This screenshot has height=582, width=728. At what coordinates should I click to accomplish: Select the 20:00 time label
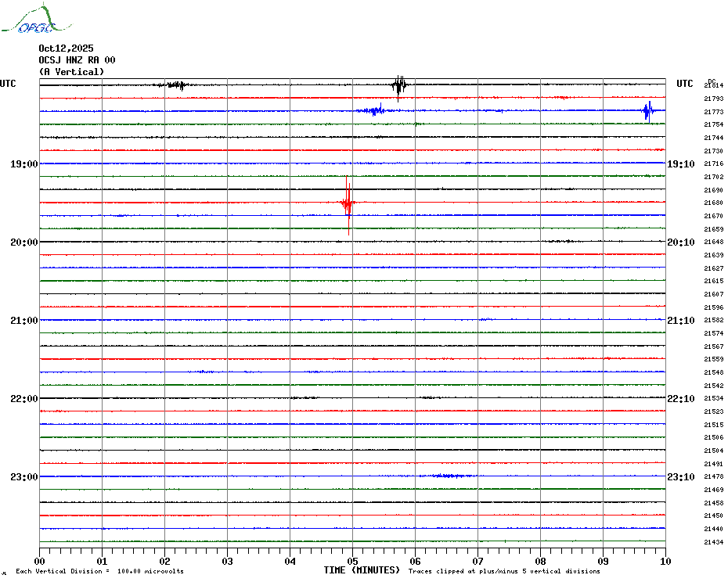24,242
